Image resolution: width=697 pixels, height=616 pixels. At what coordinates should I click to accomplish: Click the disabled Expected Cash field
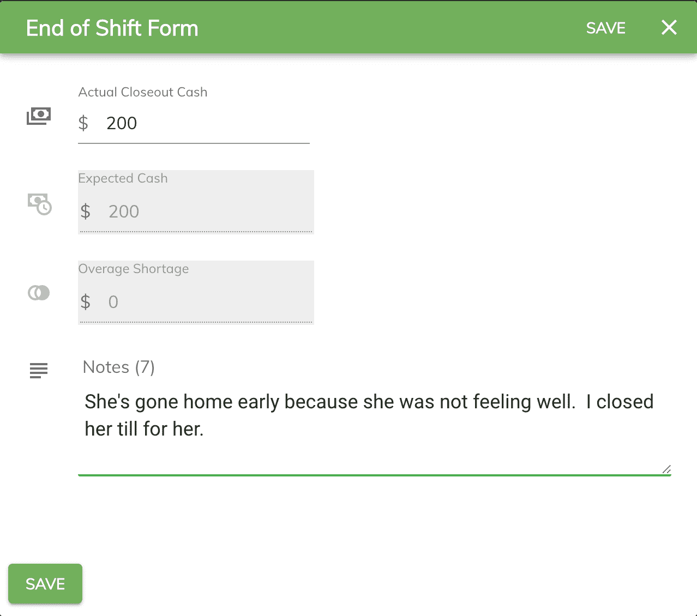point(196,202)
